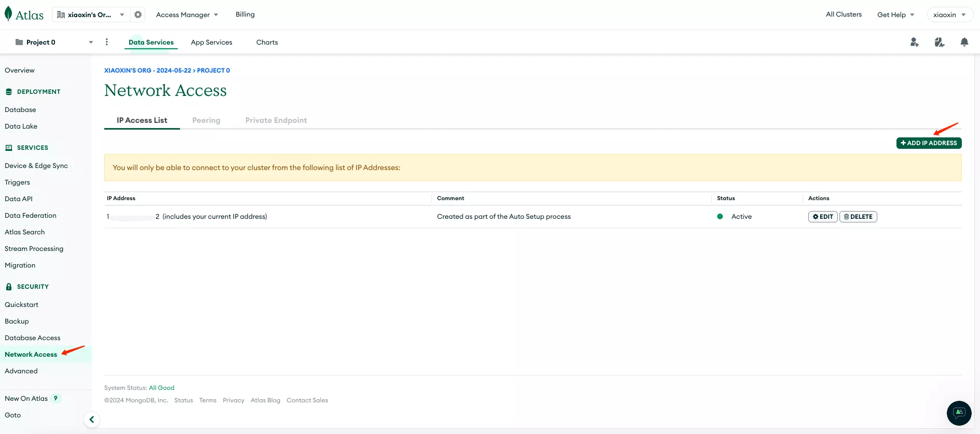The image size is (980, 434).
Task: Click the Network Access page heading
Action: (165, 91)
